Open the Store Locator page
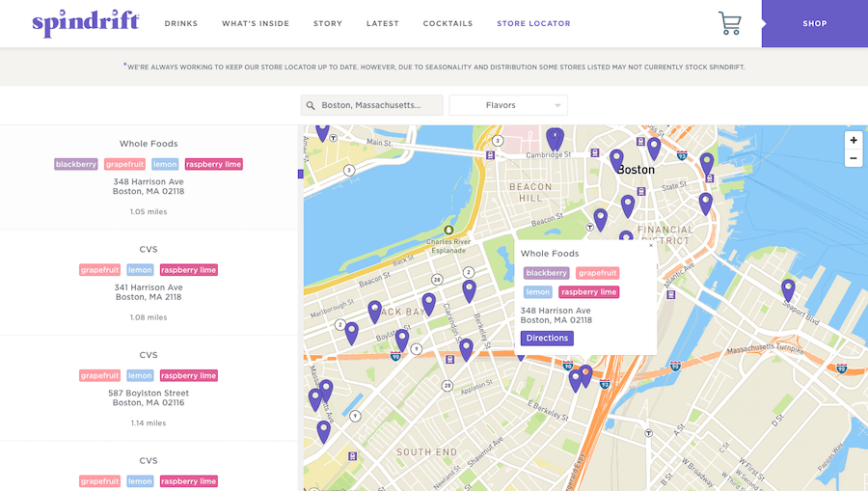Image resolution: width=868 pixels, height=491 pixels. [533, 23]
